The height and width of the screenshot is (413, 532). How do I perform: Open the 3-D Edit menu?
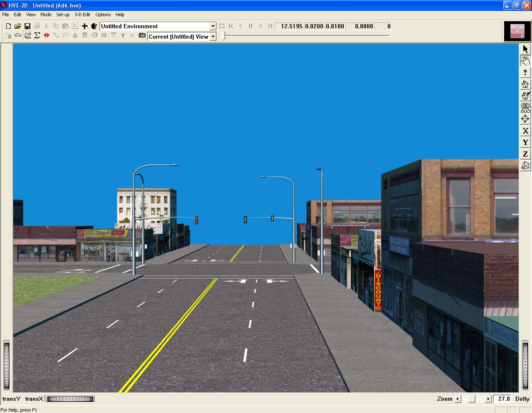pos(82,15)
